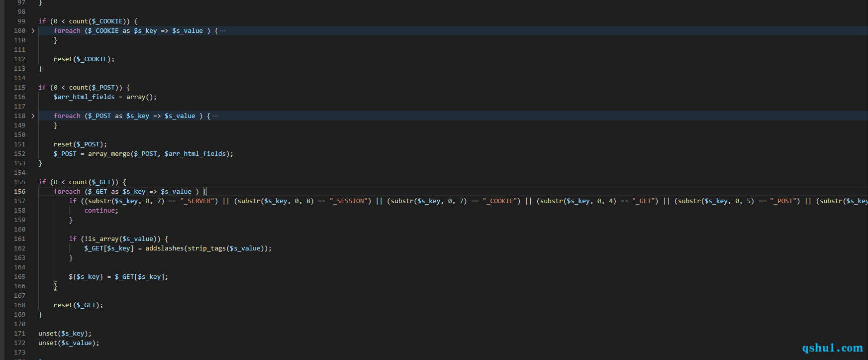Click the active line number 156

[20, 192]
